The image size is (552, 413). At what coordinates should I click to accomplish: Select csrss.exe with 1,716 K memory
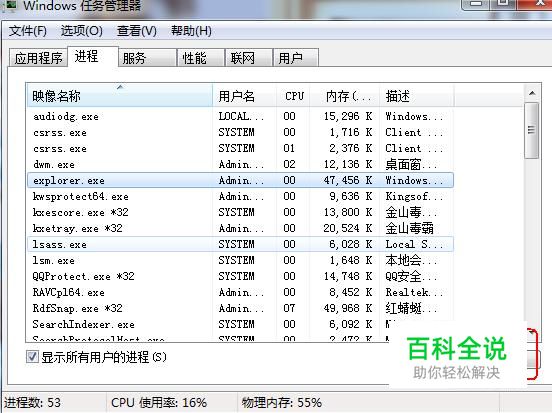point(240,132)
